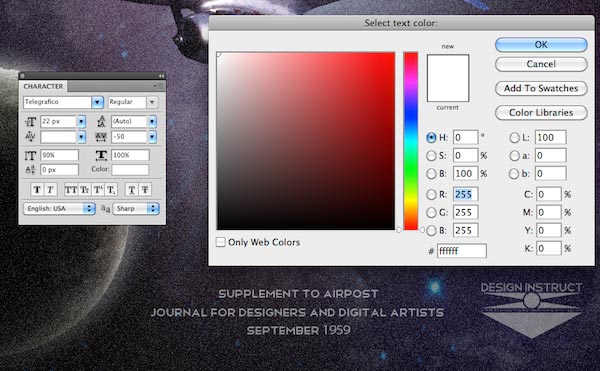Viewport: 600px width, 371px height.
Task: Open the Regular font style dropdown
Action: pos(152,102)
